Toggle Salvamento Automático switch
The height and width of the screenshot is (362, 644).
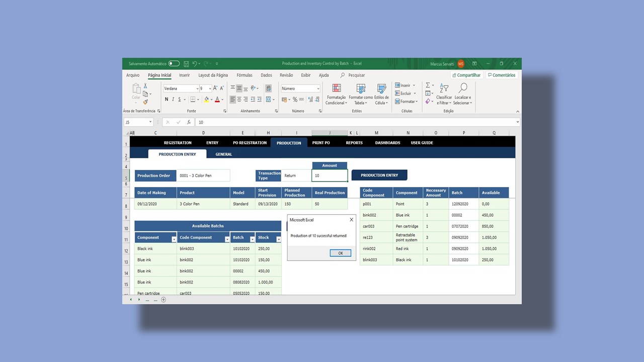point(174,64)
